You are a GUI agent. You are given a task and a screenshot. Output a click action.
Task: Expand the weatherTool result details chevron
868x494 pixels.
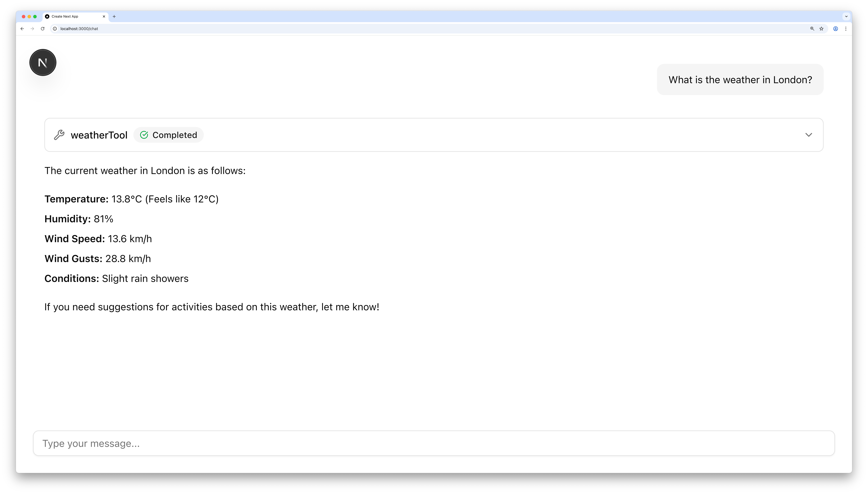click(x=809, y=135)
